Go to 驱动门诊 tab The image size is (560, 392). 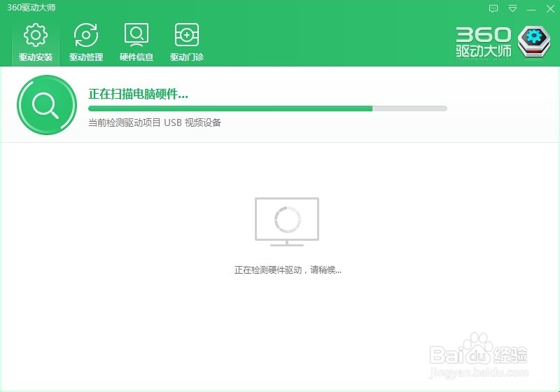coord(187,42)
